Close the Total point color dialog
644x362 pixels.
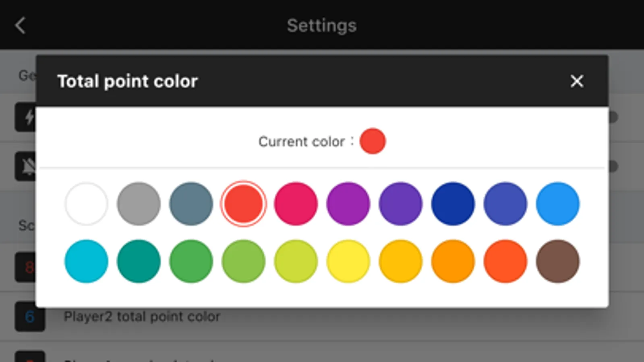tap(577, 81)
